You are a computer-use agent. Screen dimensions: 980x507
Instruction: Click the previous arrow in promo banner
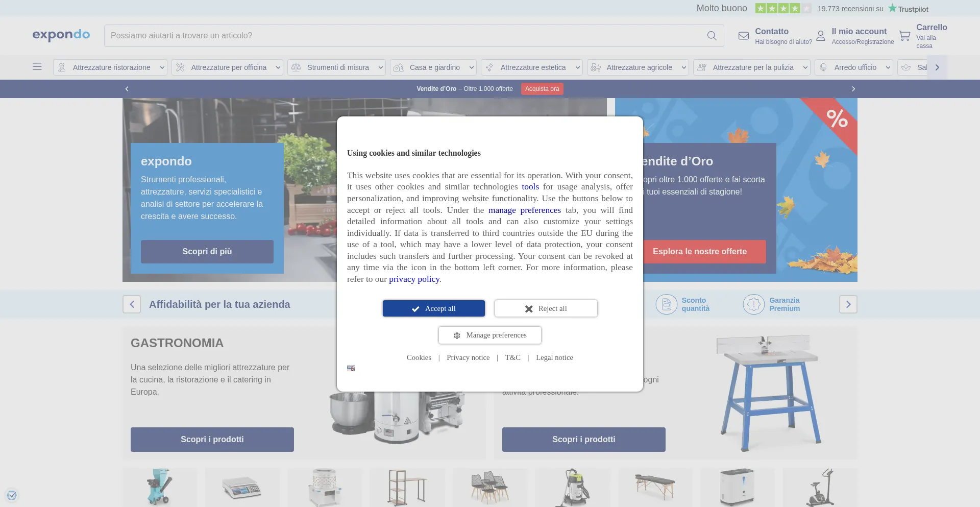pos(127,89)
